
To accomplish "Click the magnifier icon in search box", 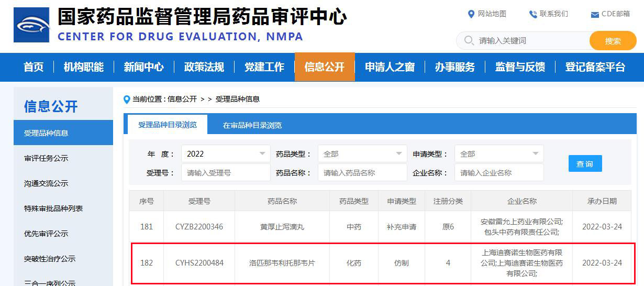I will 469,40.
